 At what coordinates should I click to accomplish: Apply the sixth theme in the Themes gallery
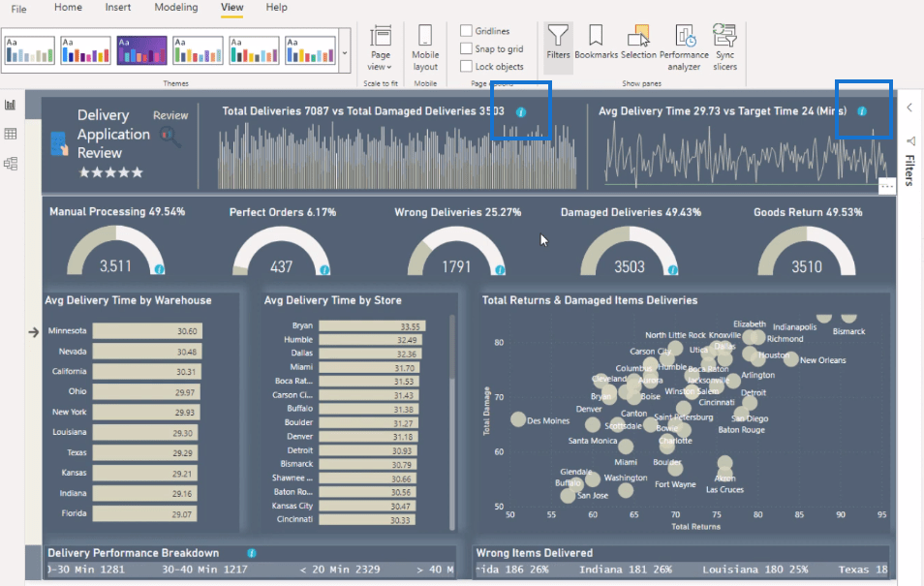pyautogui.click(x=310, y=50)
